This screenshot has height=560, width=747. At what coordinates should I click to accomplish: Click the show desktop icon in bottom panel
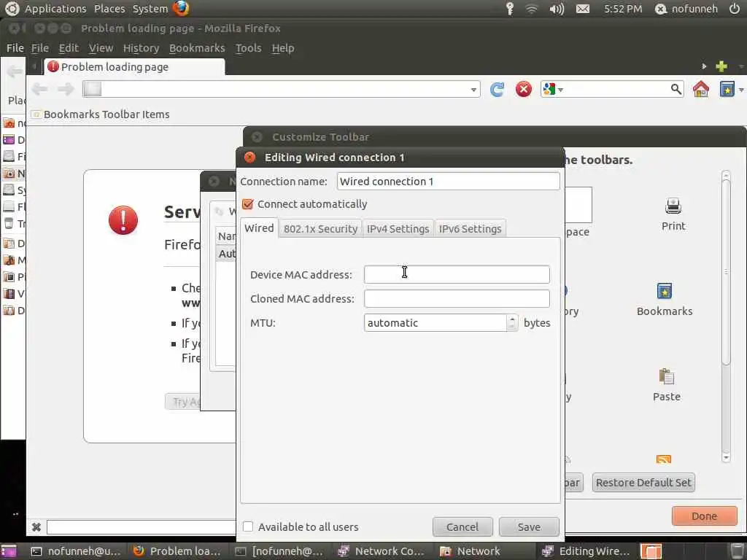(8, 551)
